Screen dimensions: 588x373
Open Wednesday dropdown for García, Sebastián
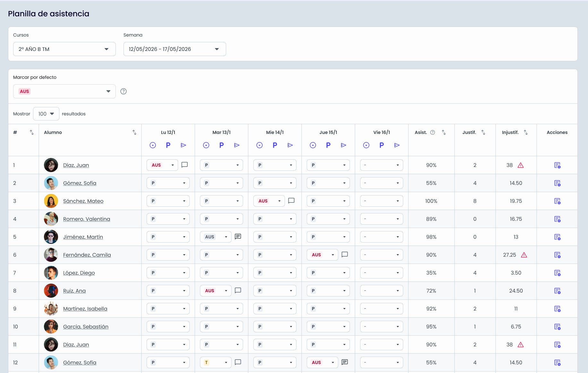275,327
